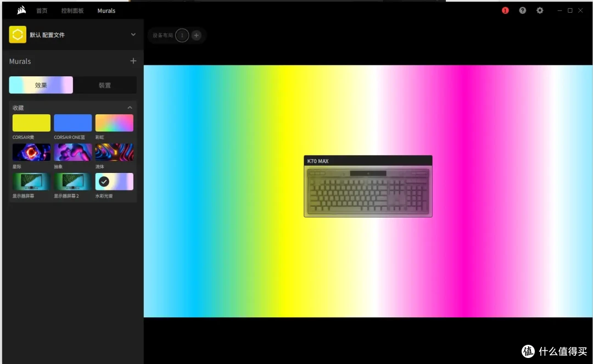The width and height of the screenshot is (593, 364).
Task: Apply the CORSAIR黄 yellow swatch
Action: [x=31, y=123]
